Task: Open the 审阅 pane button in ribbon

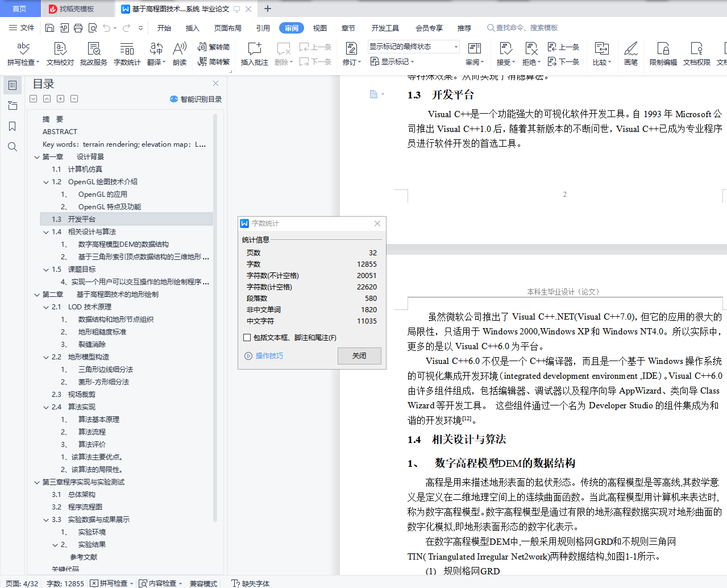Action: [474, 54]
